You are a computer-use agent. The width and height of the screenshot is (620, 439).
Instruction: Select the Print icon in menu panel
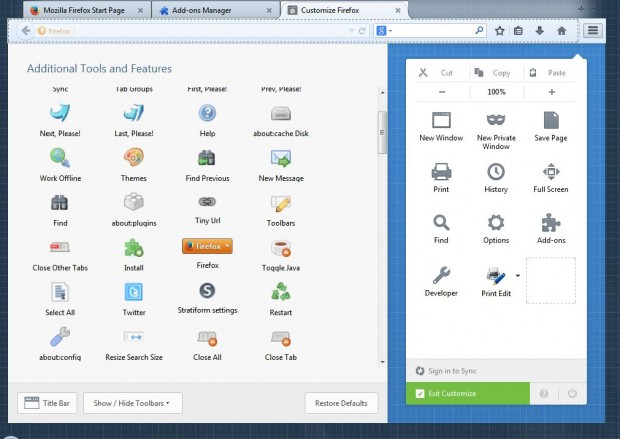pos(441,172)
